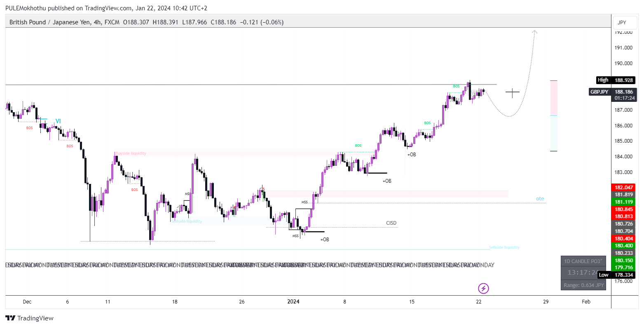Select the blue ote level label
The image size is (644, 327).
point(540,199)
